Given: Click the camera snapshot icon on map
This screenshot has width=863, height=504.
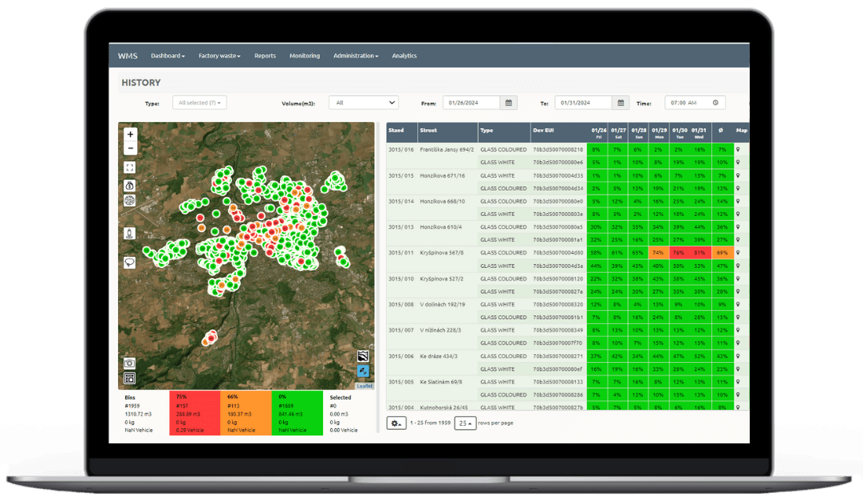Looking at the screenshot, I should click(x=129, y=363).
